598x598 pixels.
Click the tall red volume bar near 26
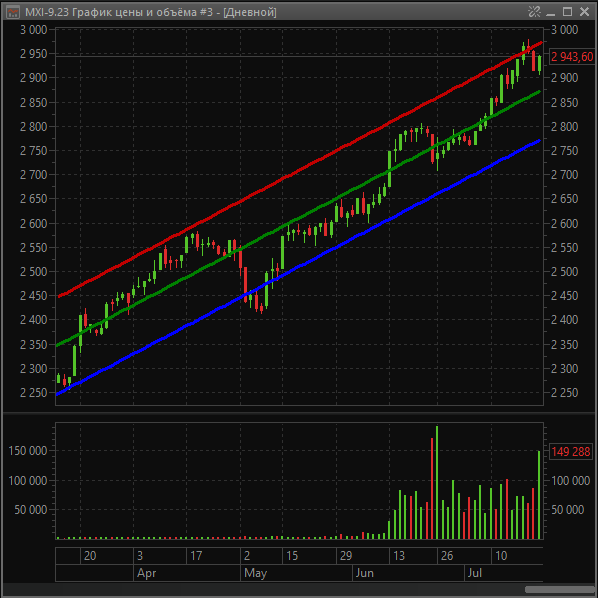click(432, 488)
